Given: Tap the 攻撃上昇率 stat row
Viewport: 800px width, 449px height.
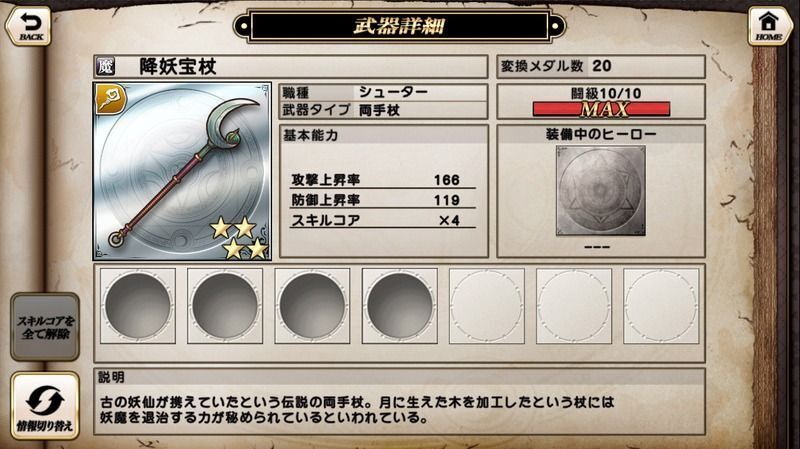Looking at the screenshot, I should point(383,180).
